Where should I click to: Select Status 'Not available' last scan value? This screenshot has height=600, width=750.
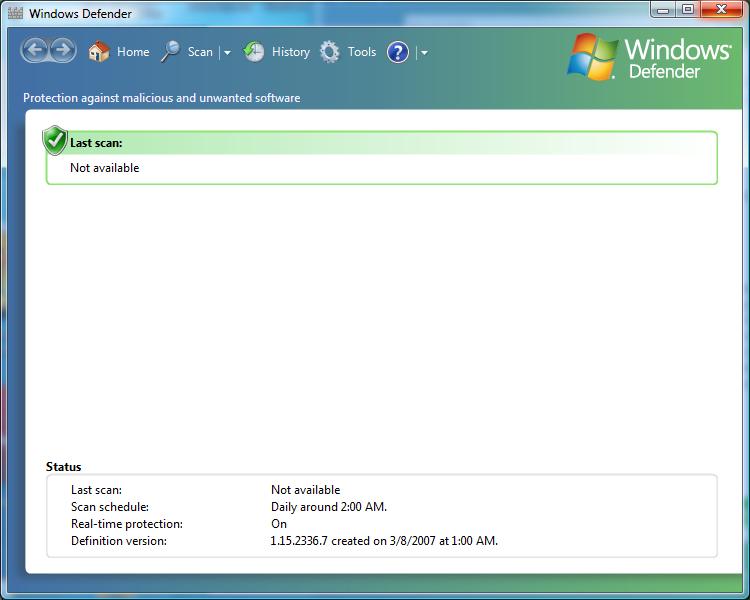click(306, 490)
